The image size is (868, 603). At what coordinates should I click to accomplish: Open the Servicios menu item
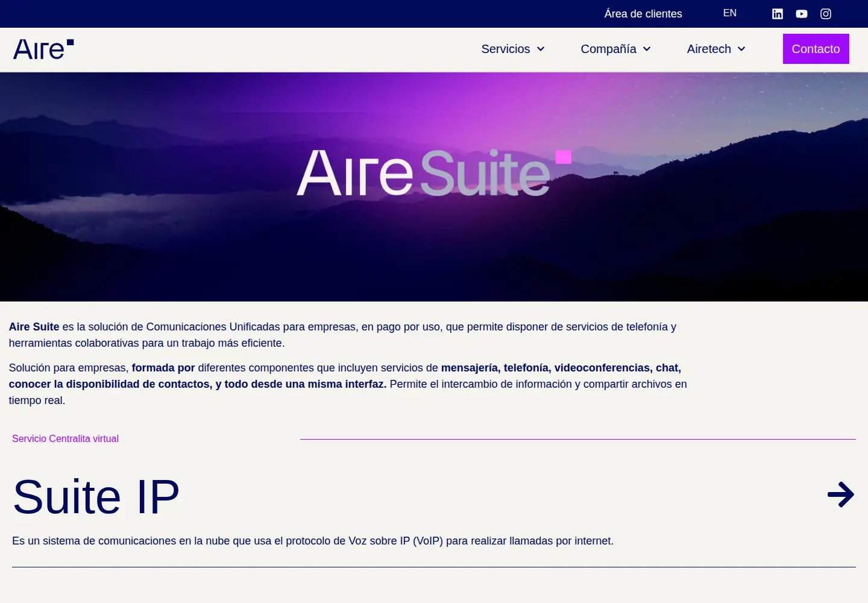point(506,49)
